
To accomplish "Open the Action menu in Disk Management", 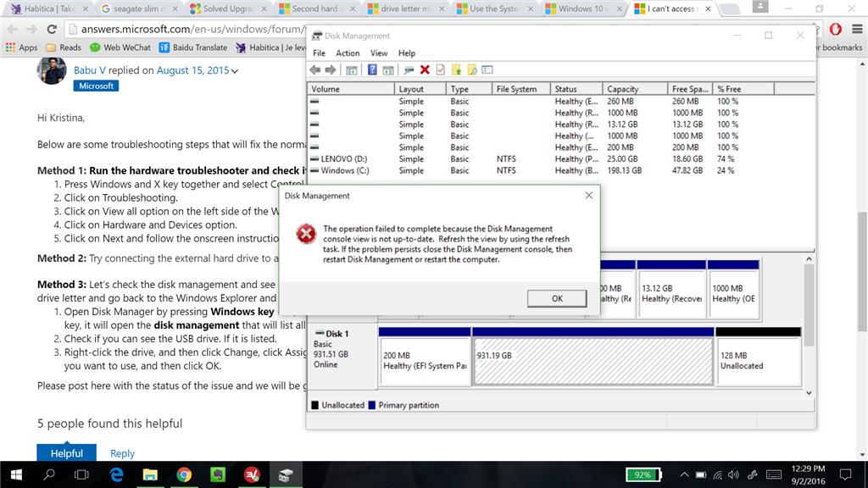I will pos(348,53).
